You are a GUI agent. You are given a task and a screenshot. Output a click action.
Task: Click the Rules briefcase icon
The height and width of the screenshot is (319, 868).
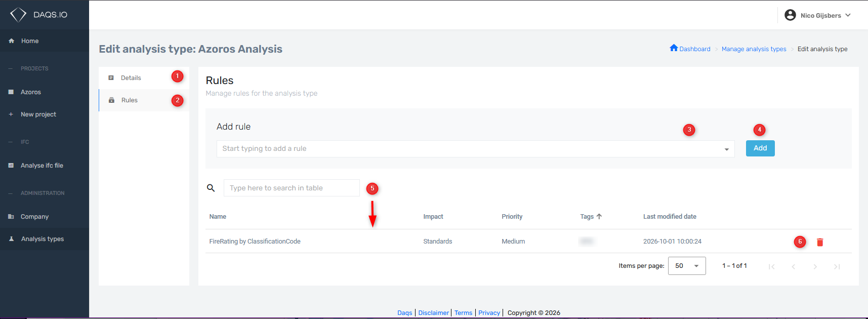[111, 100]
